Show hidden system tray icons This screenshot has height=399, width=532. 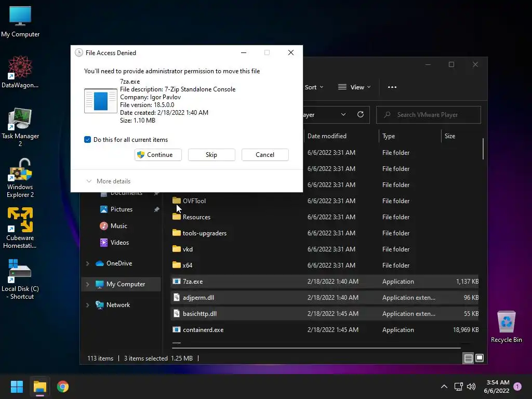[444, 387]
